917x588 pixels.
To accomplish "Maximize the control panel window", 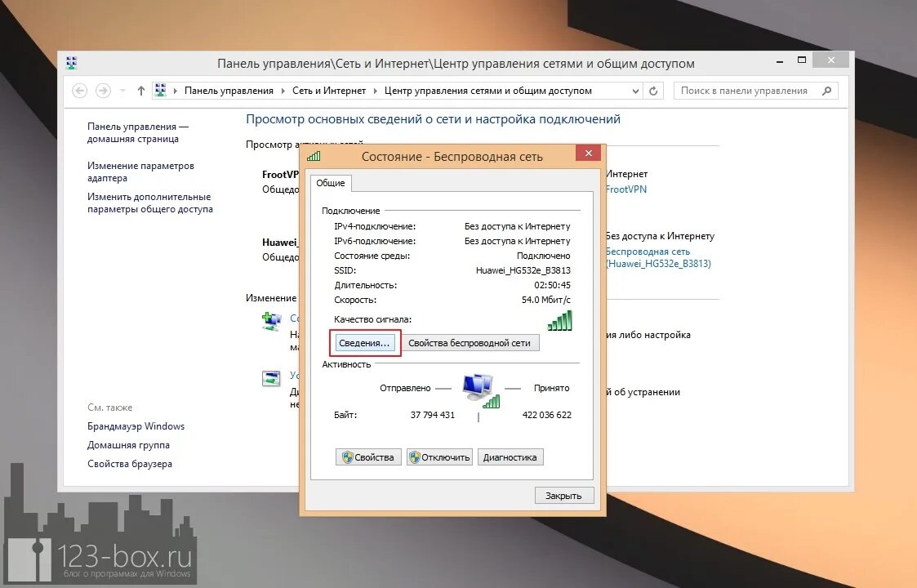I will [x=802, y=60].
